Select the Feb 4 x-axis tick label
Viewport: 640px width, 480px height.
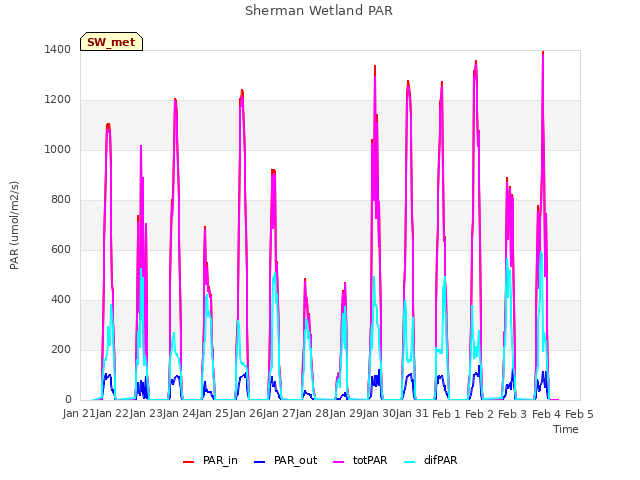547,414
